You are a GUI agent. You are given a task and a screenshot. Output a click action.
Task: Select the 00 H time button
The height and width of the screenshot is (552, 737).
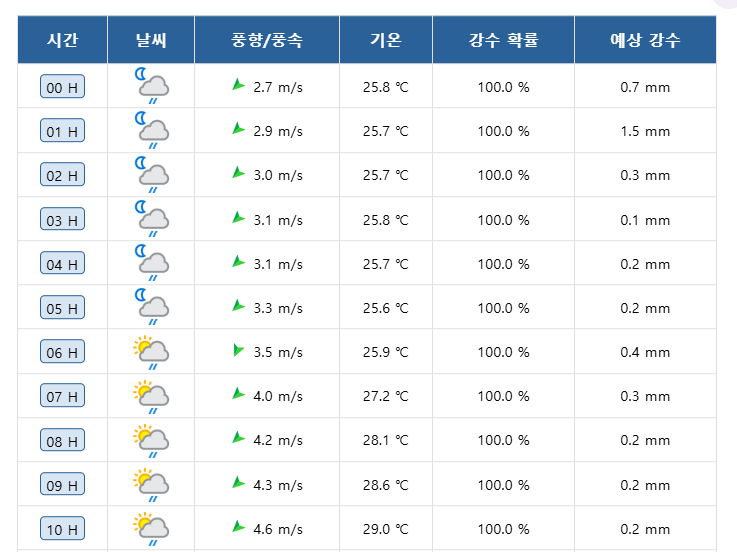click(x=62, y=87)
